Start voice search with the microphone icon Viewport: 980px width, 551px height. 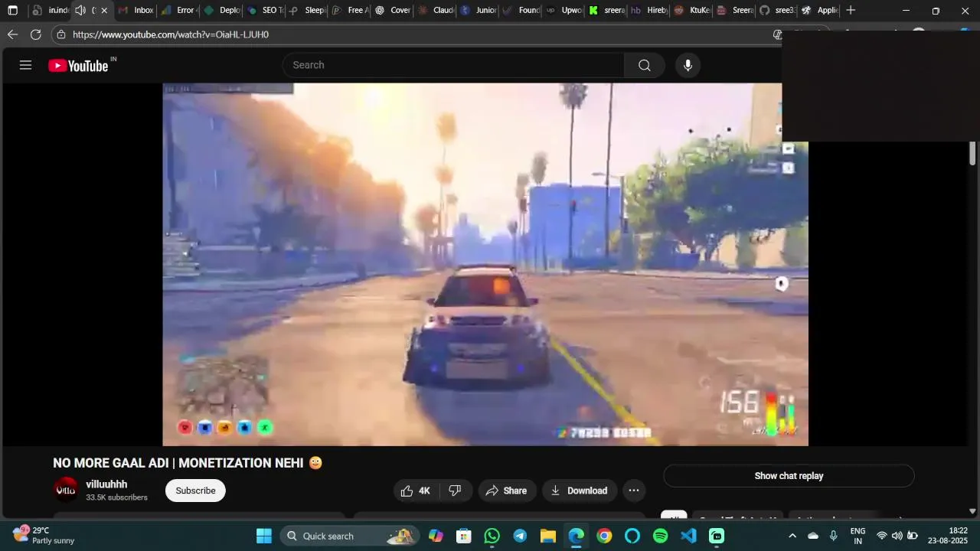[x=688, y=65]
